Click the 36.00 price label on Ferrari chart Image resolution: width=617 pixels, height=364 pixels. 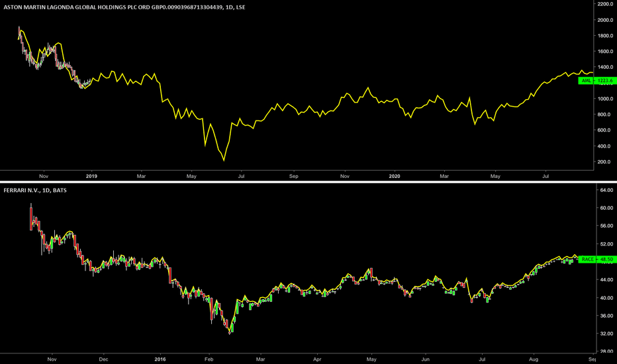pyautogui.click(x=606, y=316)
